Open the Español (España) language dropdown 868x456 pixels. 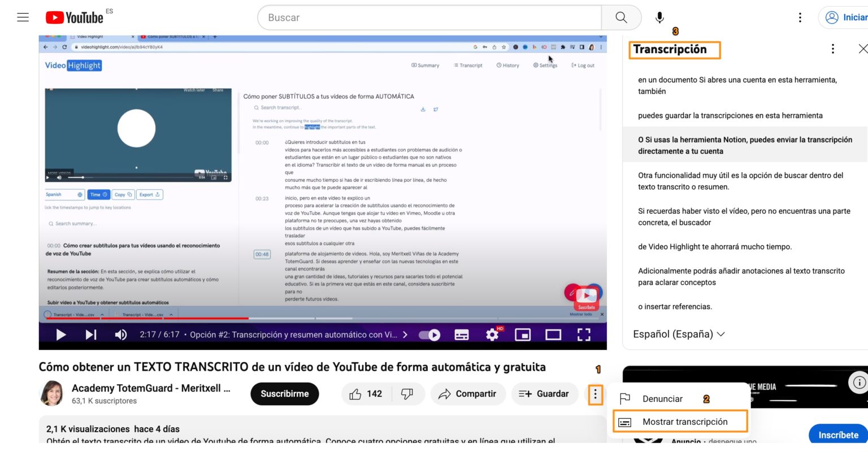tap(678, 334)
